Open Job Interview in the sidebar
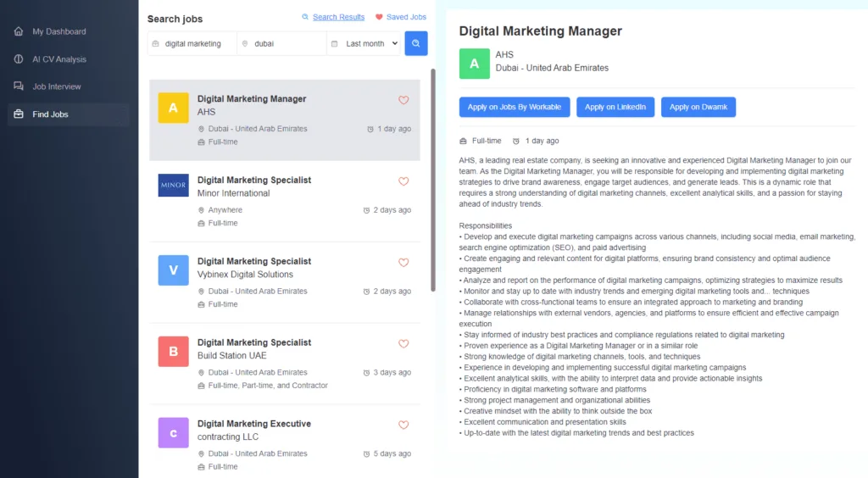Viewport: 868px width, 478px height. (x=56, y=86)
